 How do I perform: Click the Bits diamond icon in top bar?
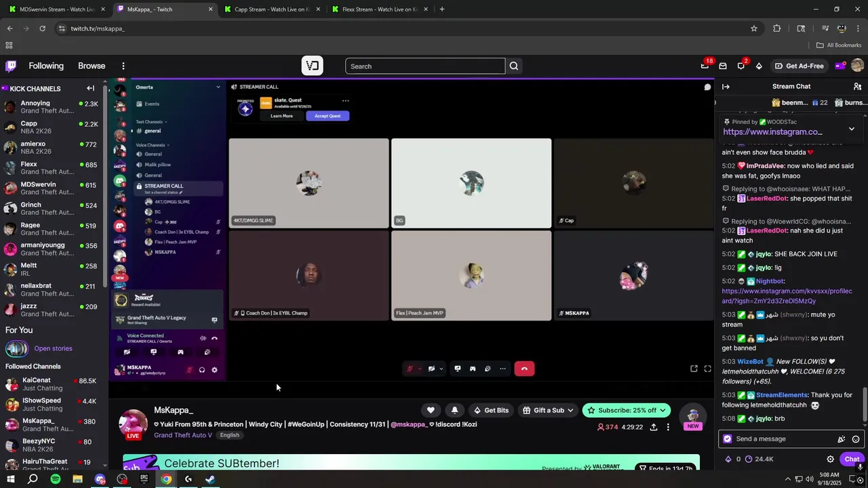tap(759, 66)
